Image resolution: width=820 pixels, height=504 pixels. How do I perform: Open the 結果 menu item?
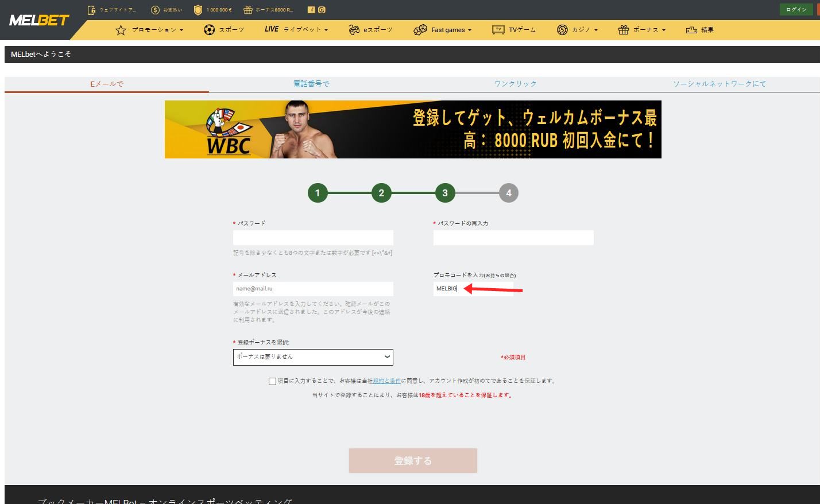pos(707,30)
